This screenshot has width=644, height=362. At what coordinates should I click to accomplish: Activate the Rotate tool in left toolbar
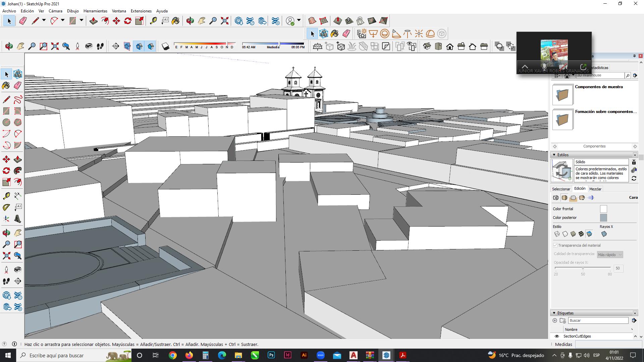tap(6, 171)
